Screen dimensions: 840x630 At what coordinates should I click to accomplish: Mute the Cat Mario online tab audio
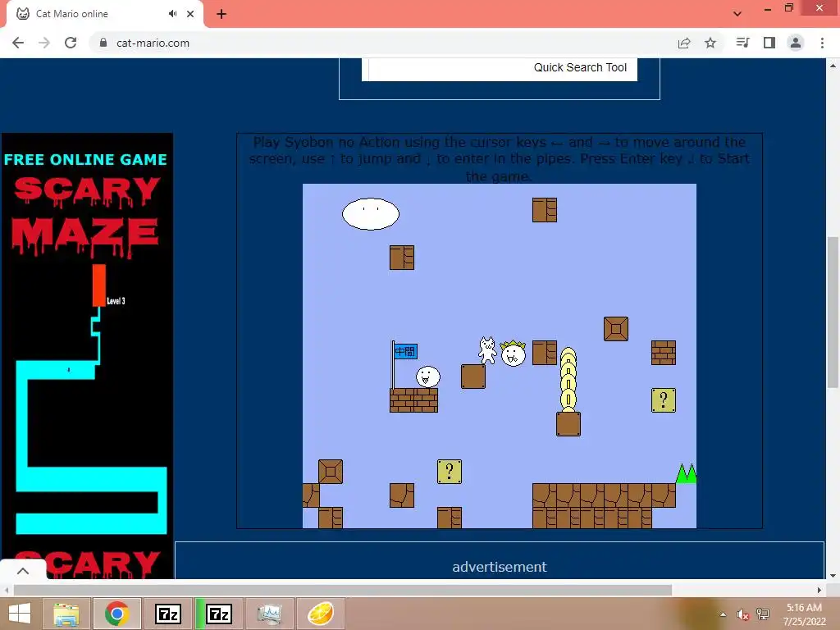pyautogui.click(x=172, y=14)
